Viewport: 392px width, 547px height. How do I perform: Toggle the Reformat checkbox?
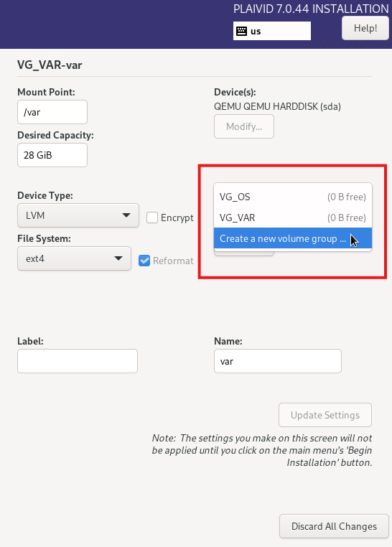(x=144, y=261)
